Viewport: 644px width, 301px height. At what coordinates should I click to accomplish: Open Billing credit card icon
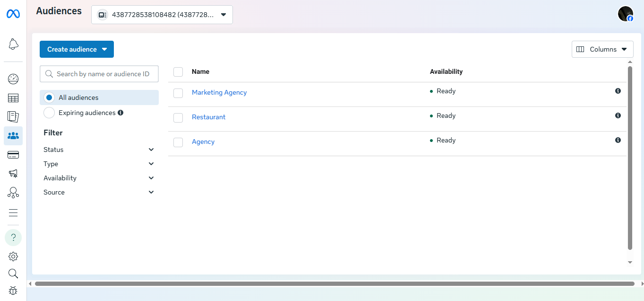pyautogui.click(x=13, y=155)
